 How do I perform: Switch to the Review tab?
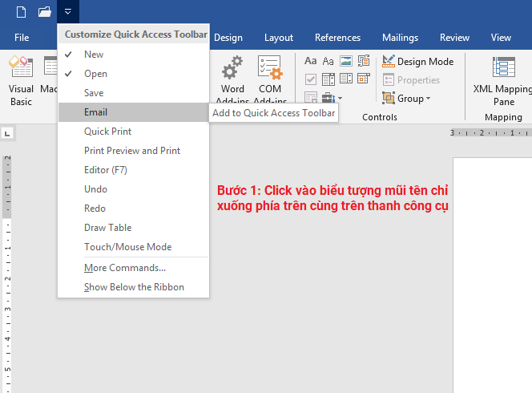[x=454, y=38]
